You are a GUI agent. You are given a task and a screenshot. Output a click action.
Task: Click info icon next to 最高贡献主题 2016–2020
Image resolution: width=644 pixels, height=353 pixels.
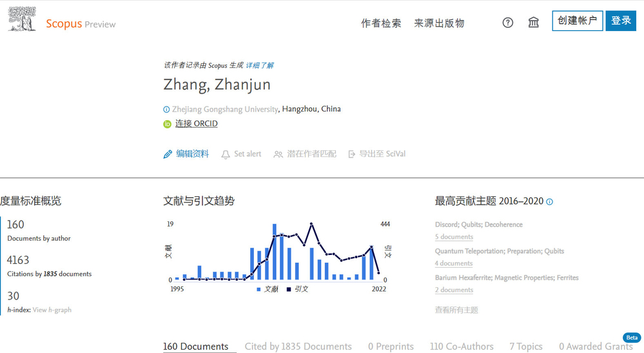click(550, 202)
